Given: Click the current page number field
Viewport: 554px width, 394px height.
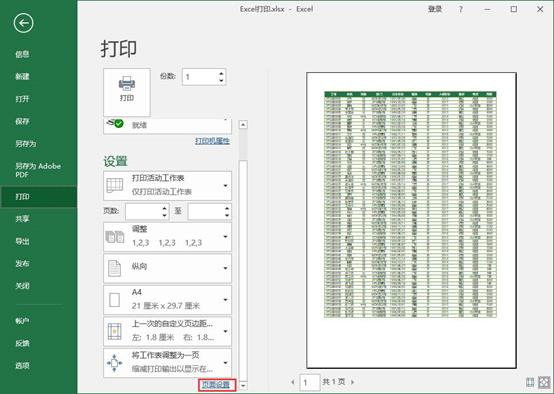Looking at the screenshot, I should tap(310, 382).
